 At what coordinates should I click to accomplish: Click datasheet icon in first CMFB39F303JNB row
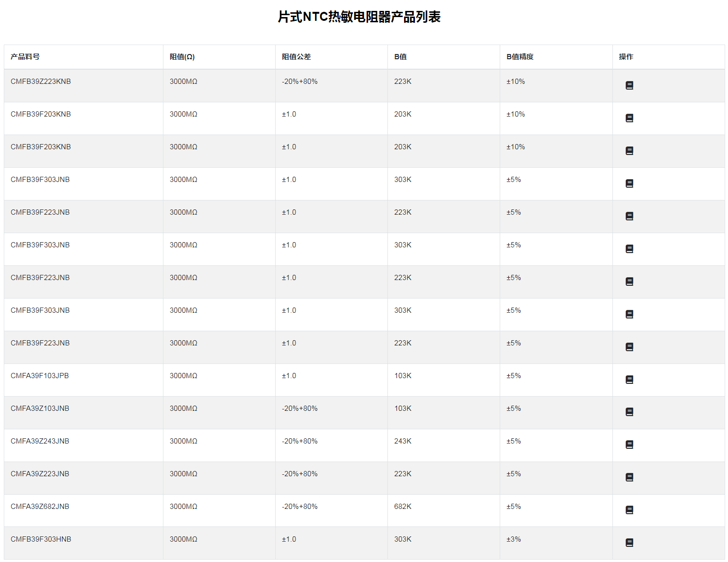point(629,184)
